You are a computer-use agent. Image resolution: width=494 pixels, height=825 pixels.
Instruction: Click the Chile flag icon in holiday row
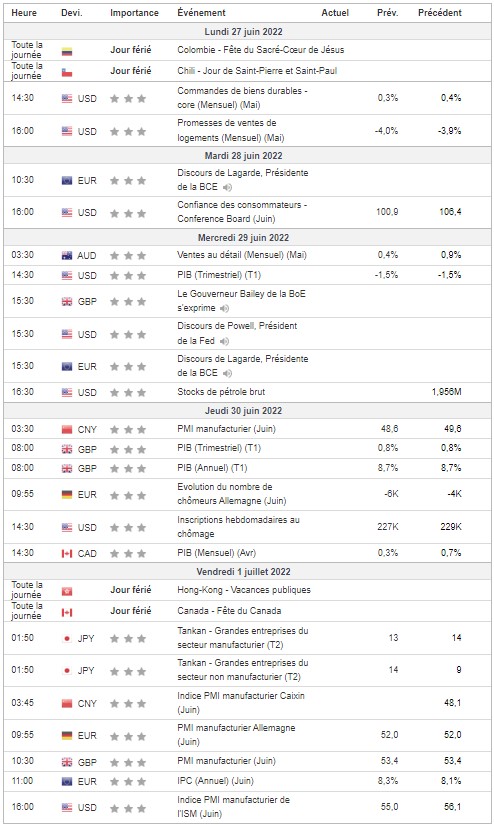67,72
